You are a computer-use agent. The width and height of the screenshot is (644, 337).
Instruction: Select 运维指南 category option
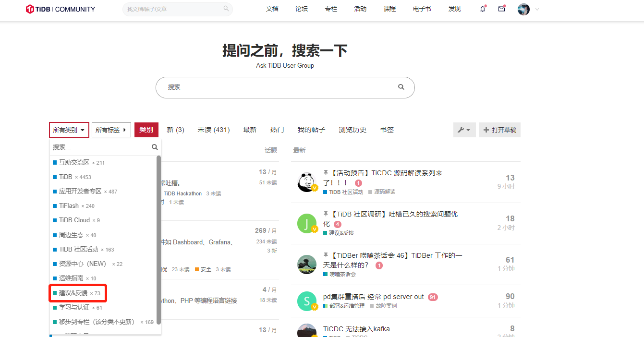coord(103,278)
